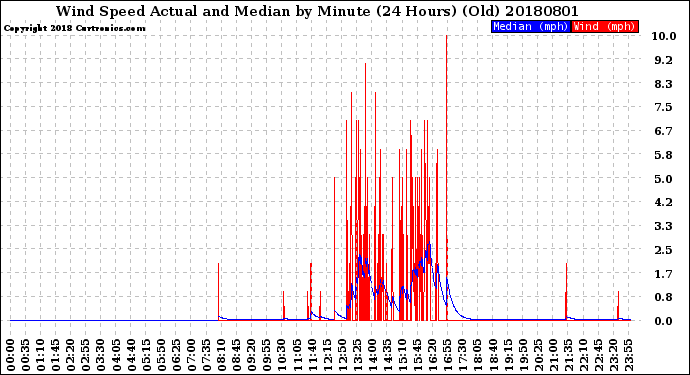Screen dimensions: 690x375
Task: Click the 04:05 time axis label
Action: pos(116,355)
